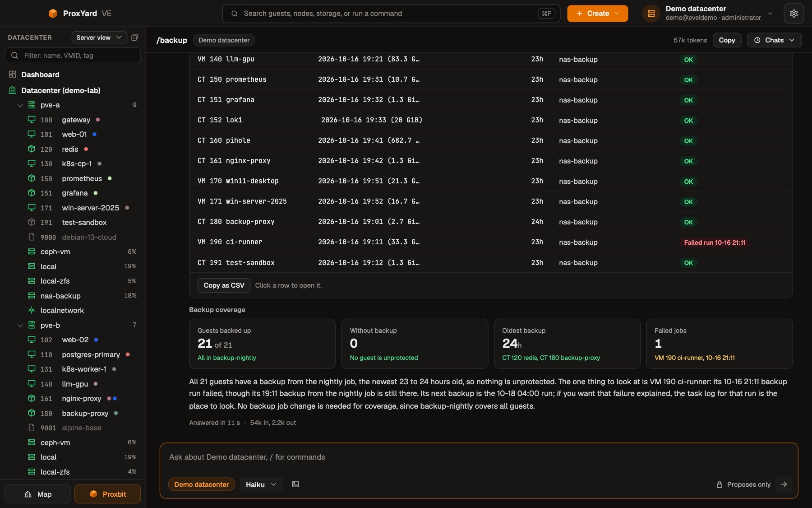Toggle the Demo datacenter context chip

point(202,485)
